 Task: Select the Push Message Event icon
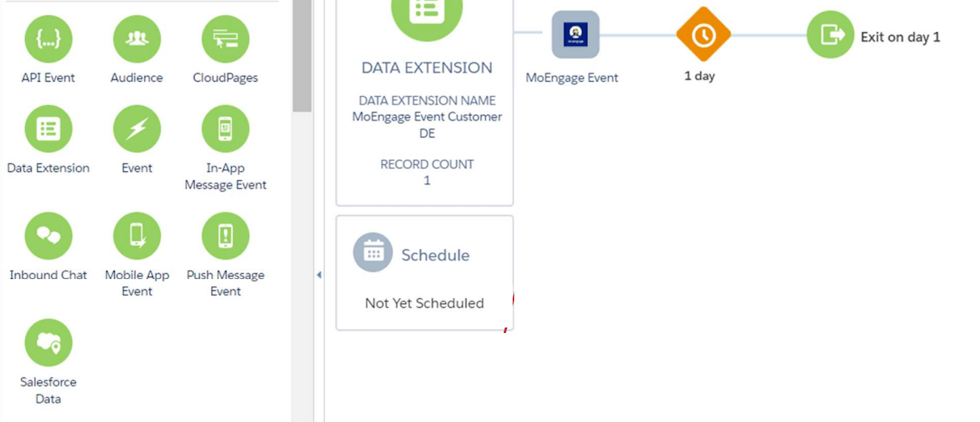coord(226,236)
